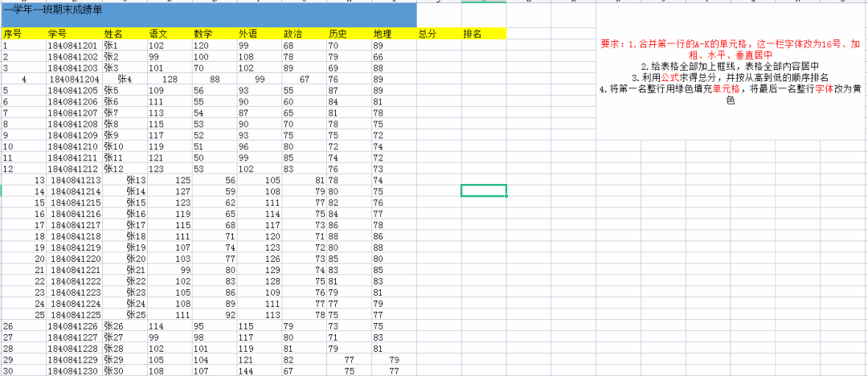
Task: Select the cell containing student ID 1840841201
Action: coord(73,46)
